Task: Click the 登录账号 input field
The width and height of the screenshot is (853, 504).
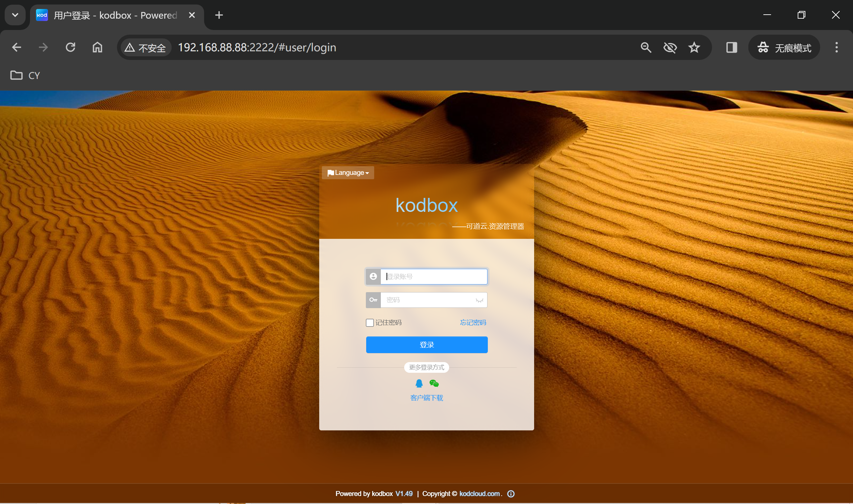Action: click(434, 276)
